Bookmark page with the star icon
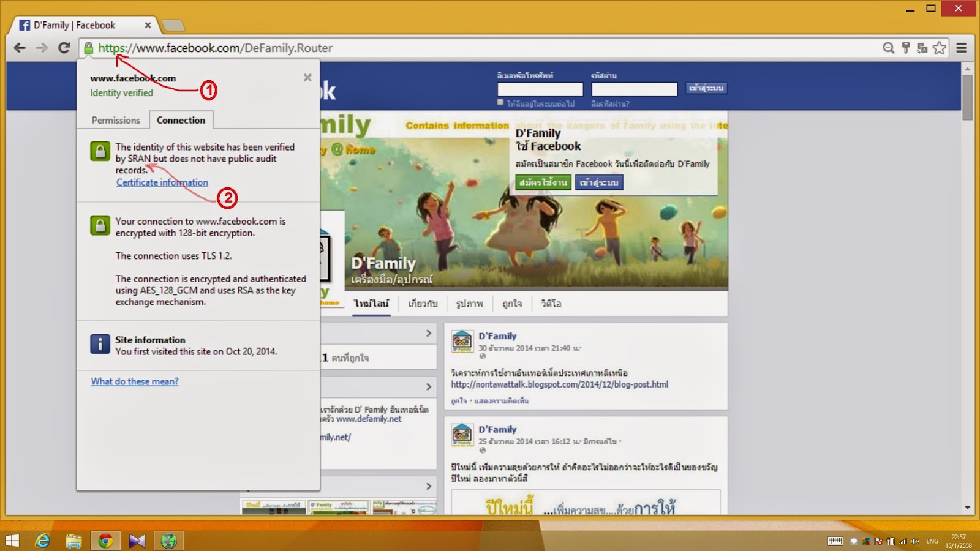 tap(939, 48)
